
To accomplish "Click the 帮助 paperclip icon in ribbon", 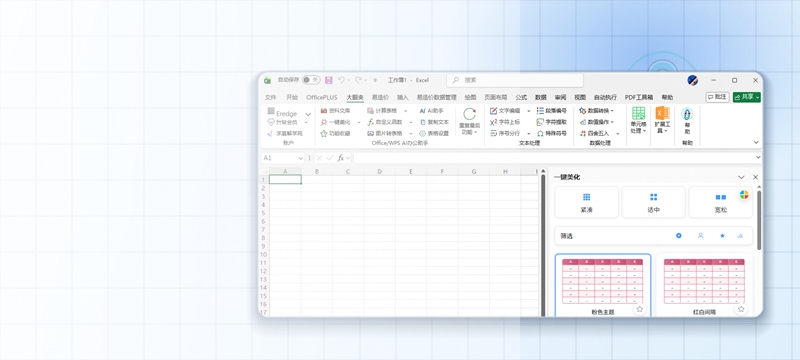I will [687, 114].
